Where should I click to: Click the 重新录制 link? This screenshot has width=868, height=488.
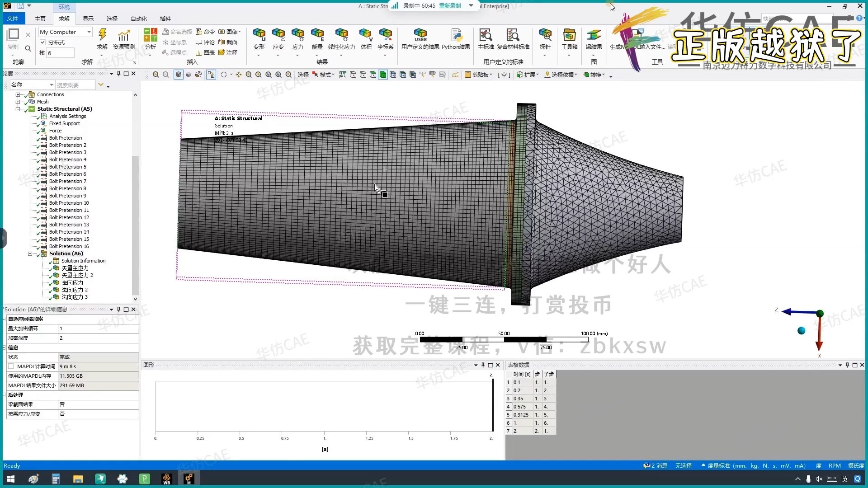coord(450,6)
